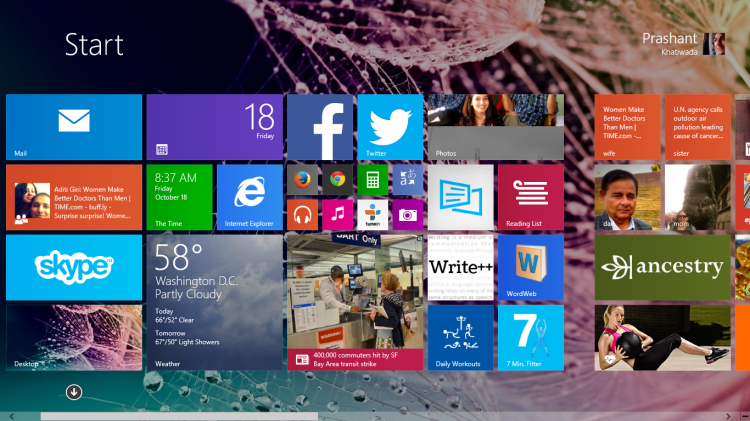Open the Weather tile for Washington D.C.
The image size is (750, 421).
[x=215, y=302]
